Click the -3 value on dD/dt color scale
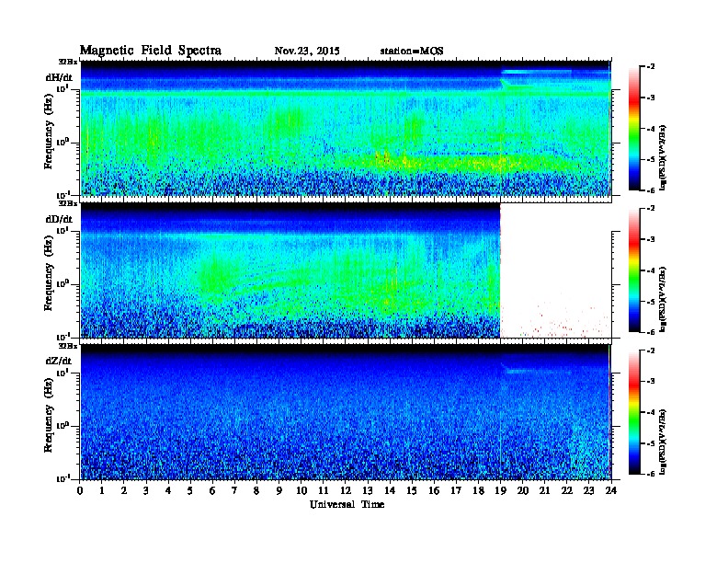The width and height of the screenshot is (728, 563). (651, 239)
